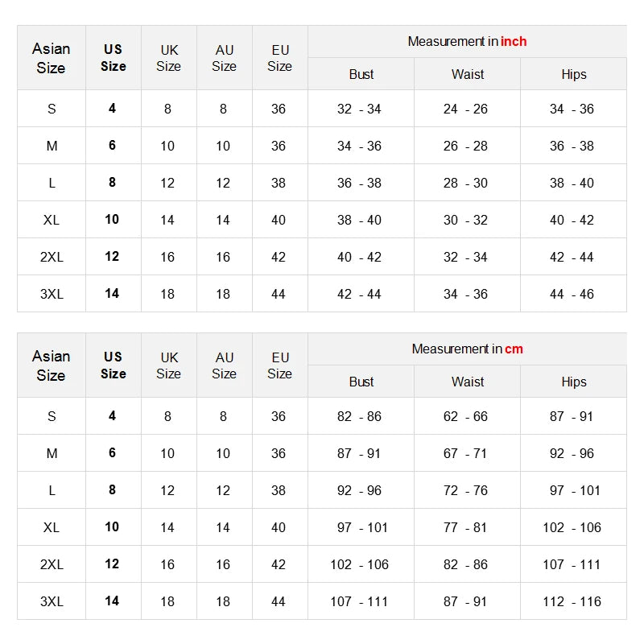Click the 3XL row label in inch table
This screenshot has width=644, height=644.
pos(52,294)
